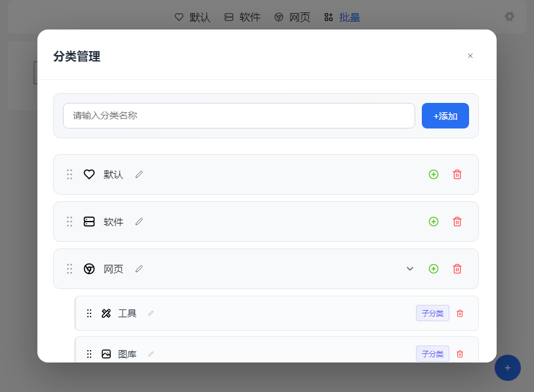Image resolution: width=534 pixels, height=392 pixels.
Task: Click the 请输入分类名称 input field
Action: [x=239, y=115]
